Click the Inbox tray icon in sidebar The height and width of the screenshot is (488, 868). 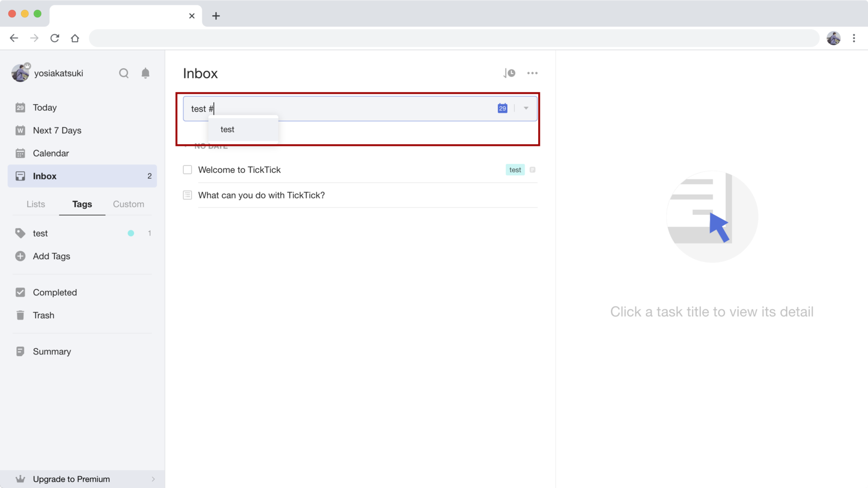20,176
